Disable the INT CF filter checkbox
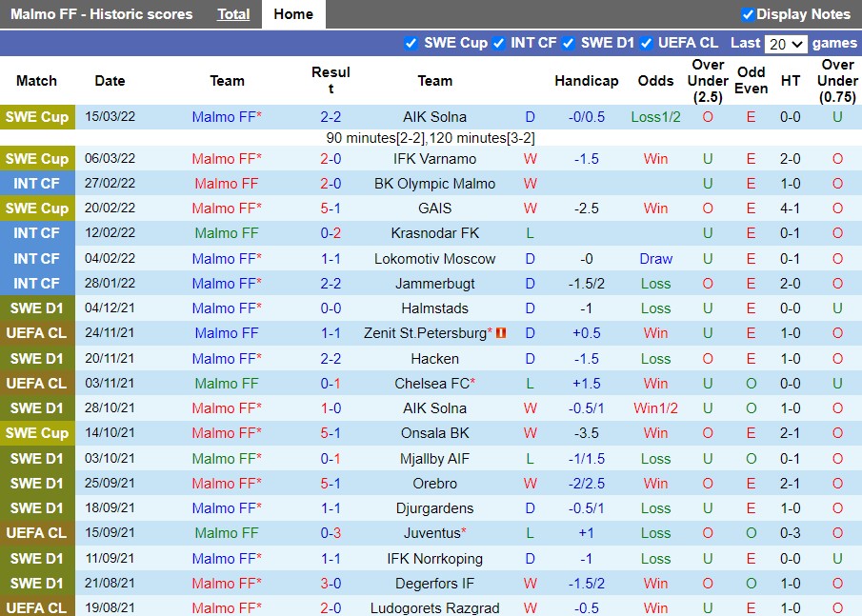 pos(498,43)
